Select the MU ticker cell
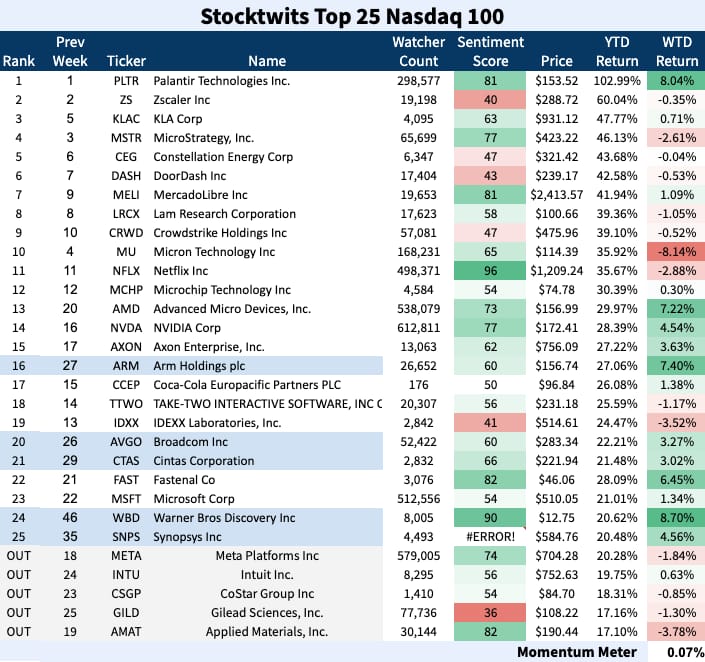Image resolution: width=705 pixels, height=662 pixels. (x=126, y=252)
